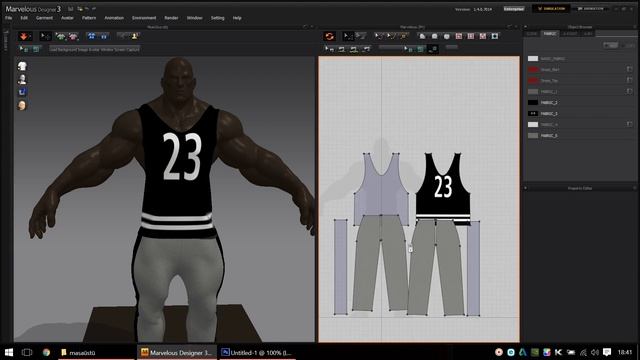Click the skin-tone face icon in 3D viewport
640x360 pixels.
coord(22,105)
